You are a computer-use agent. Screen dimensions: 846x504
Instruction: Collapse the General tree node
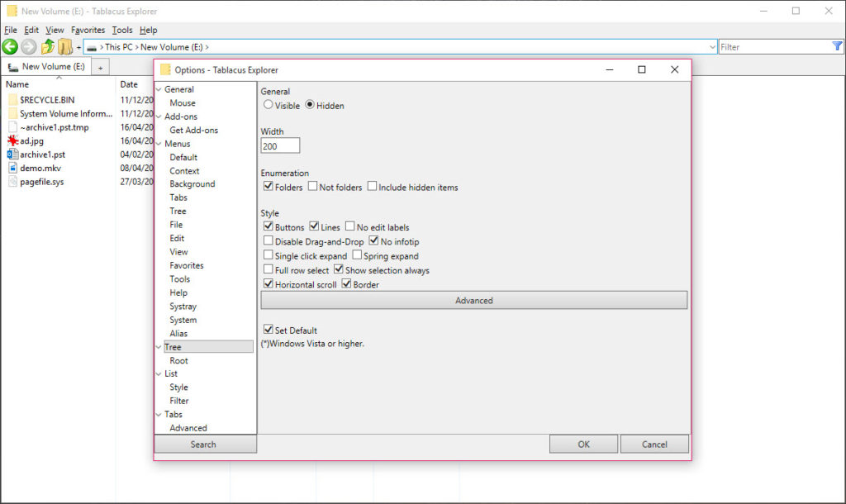159,89
